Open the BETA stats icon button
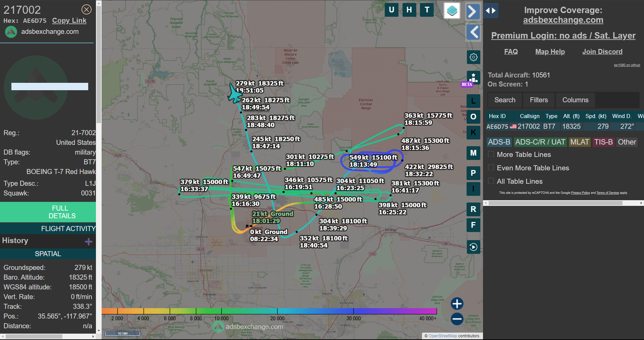 pos(473,78)
